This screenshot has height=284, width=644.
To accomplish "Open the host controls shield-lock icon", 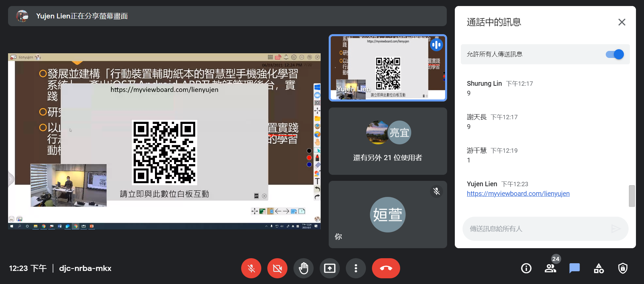I will click(623, 268).
